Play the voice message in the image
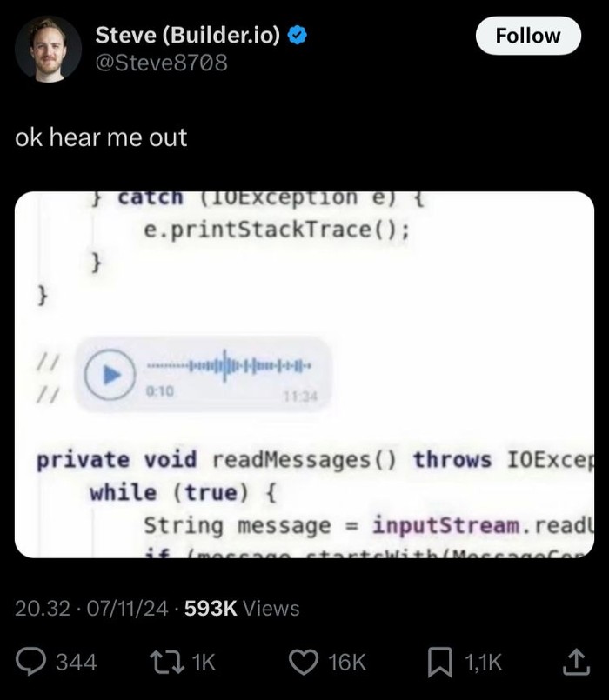 tap(110, 375)
